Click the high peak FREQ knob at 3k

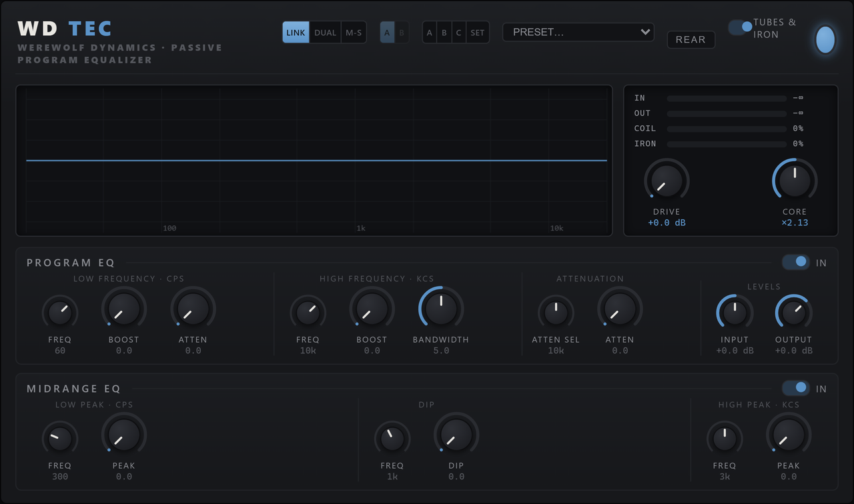725,439
